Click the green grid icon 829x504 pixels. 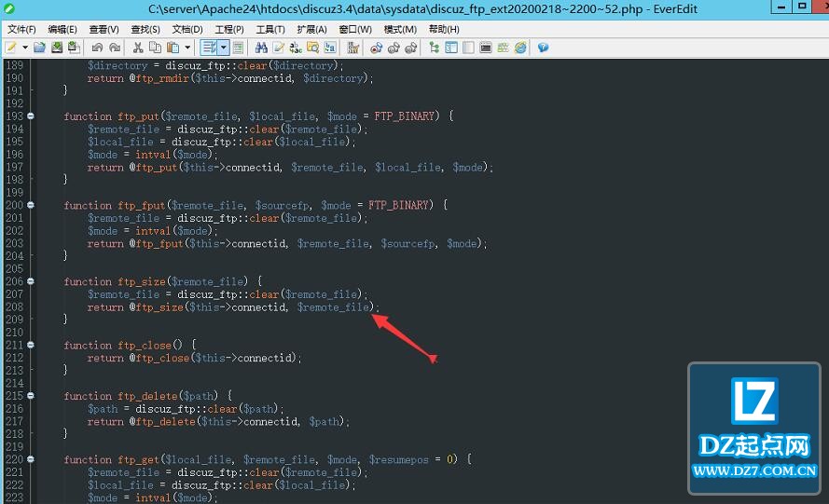(x=504, y=48)
